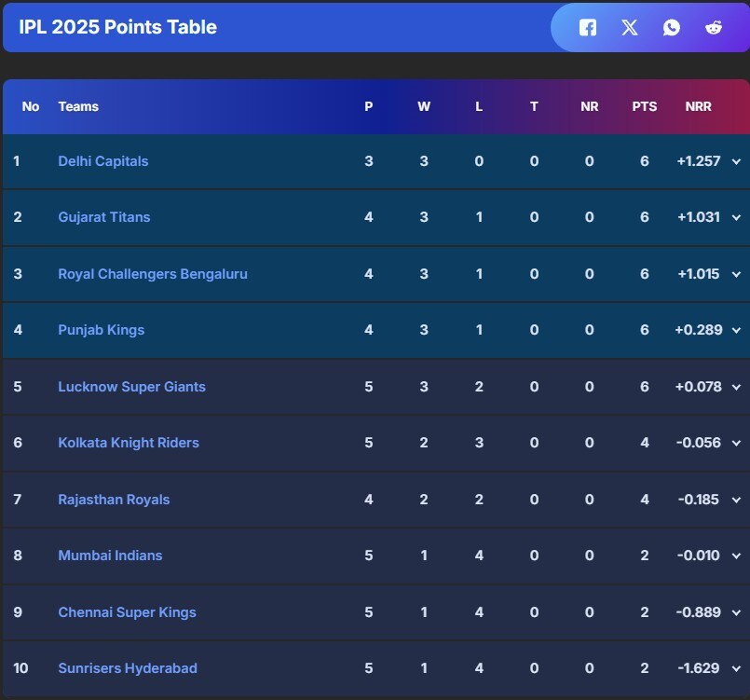Share the points table on Reddit
This screenshot has height=700, width=750.
click(713, 27)
